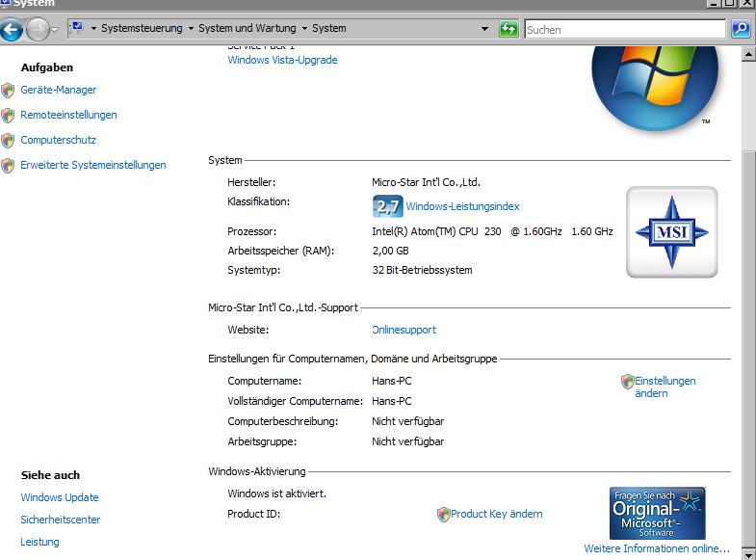Viewport: 756px width, 560px height.
Task: Open Einstellungen ändern
Action: (x=665, y=387)
